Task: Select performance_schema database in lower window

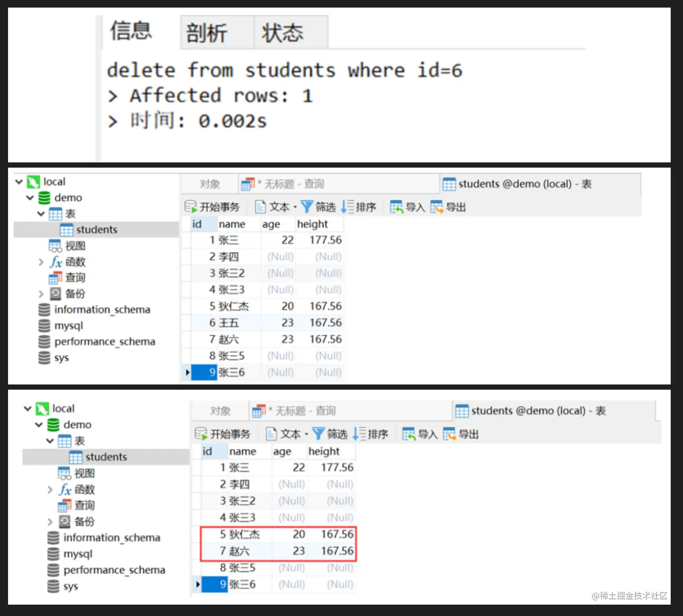Action: click(106, 570)
